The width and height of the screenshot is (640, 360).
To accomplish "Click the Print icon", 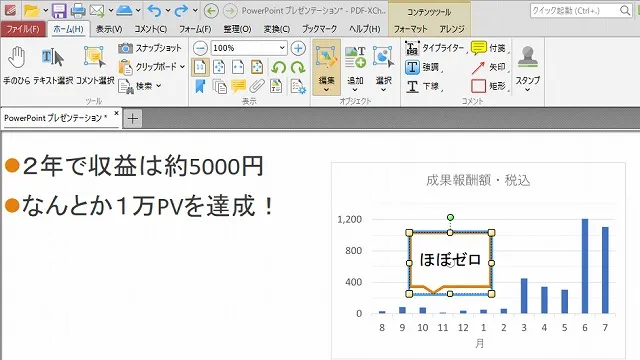I will coord(78,10).
